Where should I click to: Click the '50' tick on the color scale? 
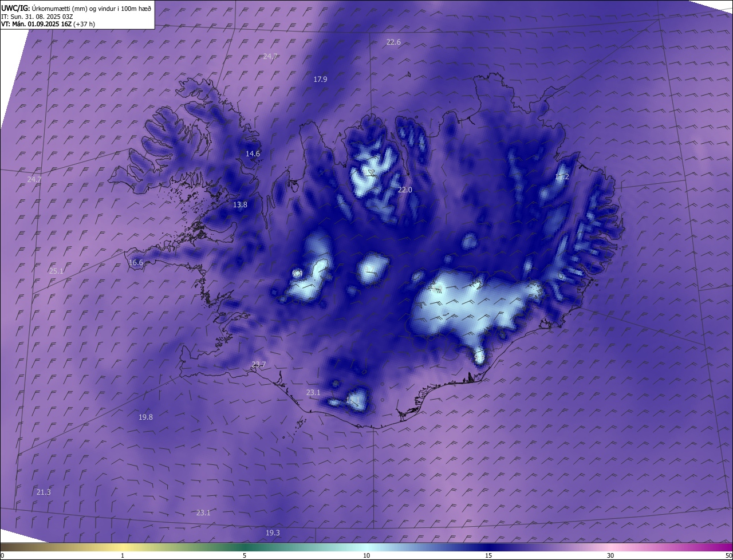728,555
